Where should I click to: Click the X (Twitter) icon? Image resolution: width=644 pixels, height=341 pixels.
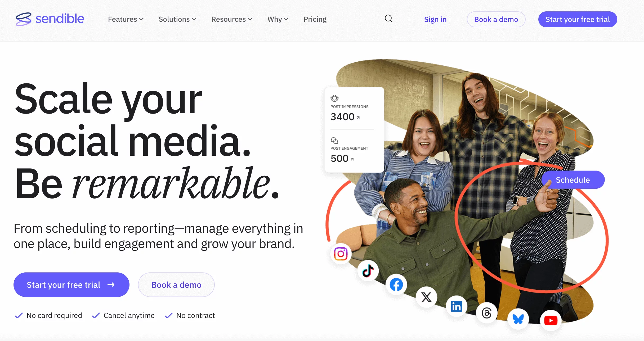pyautogui.click(x=426, y=297)
